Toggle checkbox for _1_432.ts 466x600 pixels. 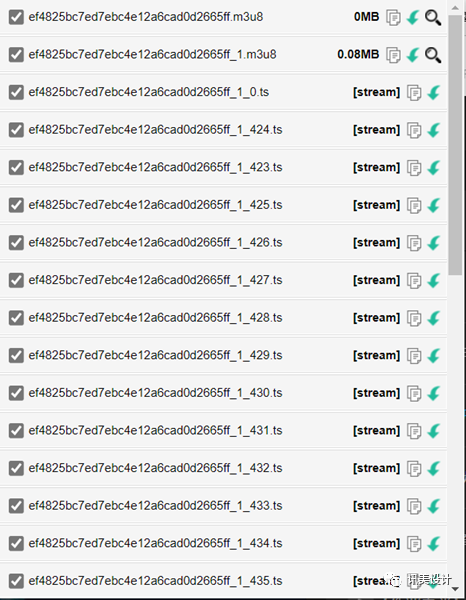pos(16,468)
